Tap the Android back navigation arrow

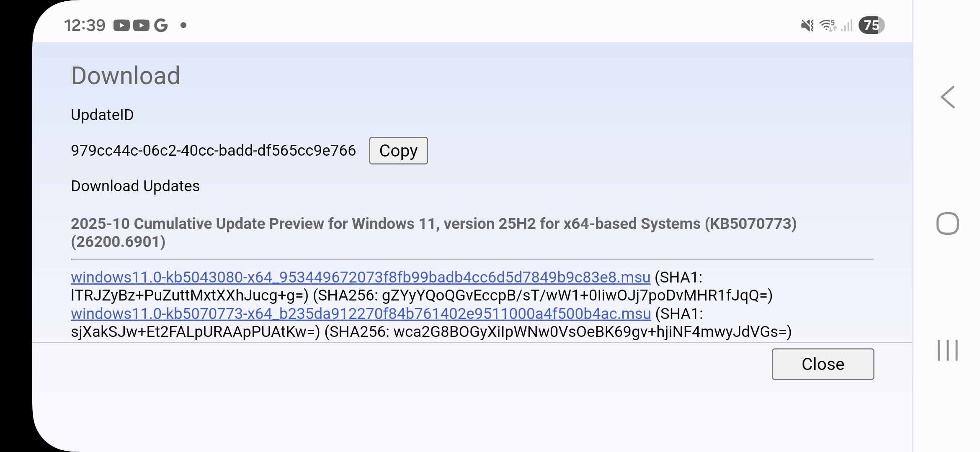click(x=948, y=97)
